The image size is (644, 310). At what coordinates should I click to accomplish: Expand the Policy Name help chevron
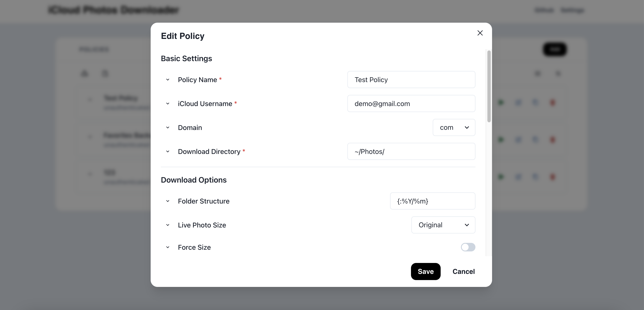[168, 80]
